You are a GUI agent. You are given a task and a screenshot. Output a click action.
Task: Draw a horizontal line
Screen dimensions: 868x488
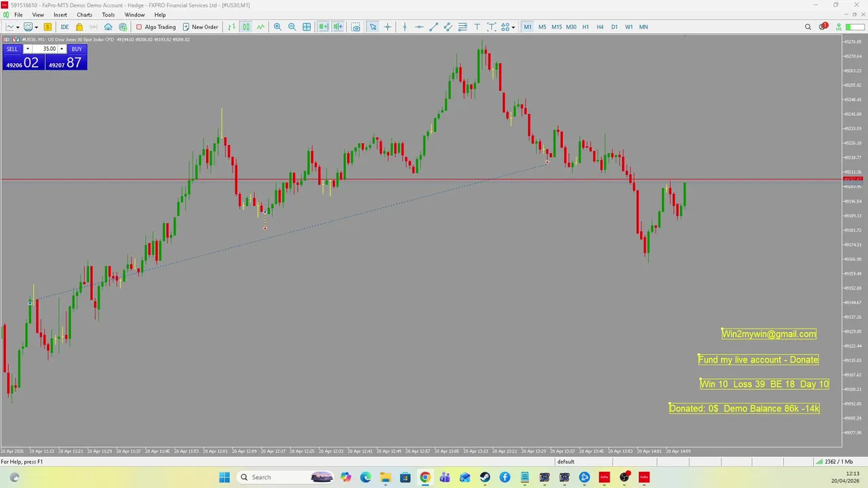point(419,27)
